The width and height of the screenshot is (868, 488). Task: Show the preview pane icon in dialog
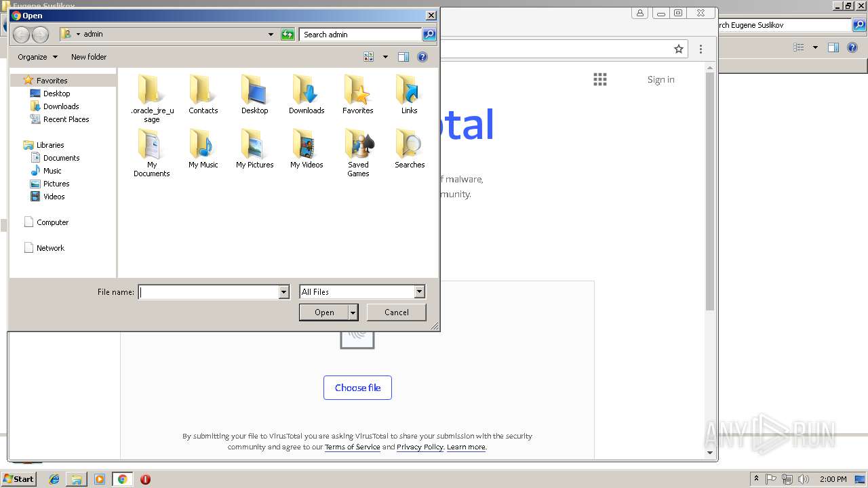click(x=403, y=57)
